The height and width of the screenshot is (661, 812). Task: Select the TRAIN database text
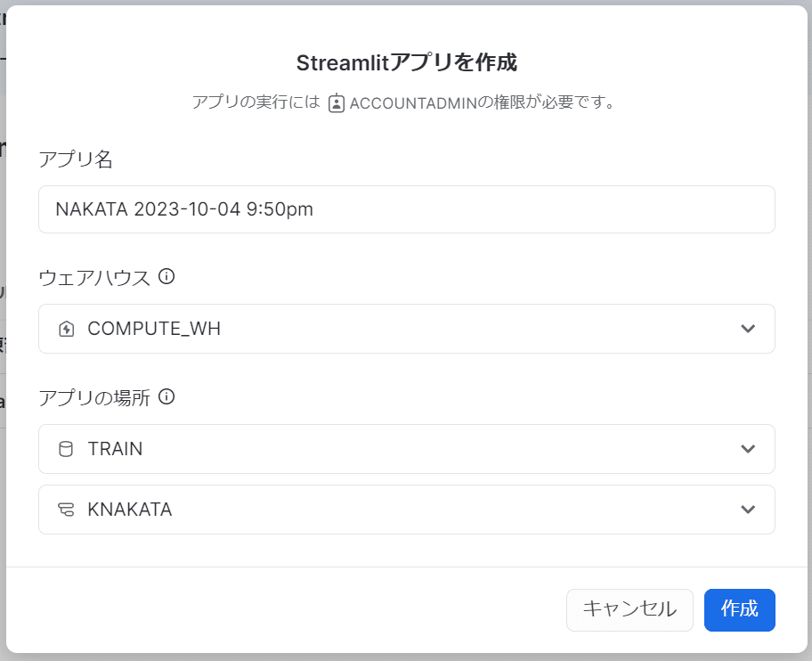(115, 449)
